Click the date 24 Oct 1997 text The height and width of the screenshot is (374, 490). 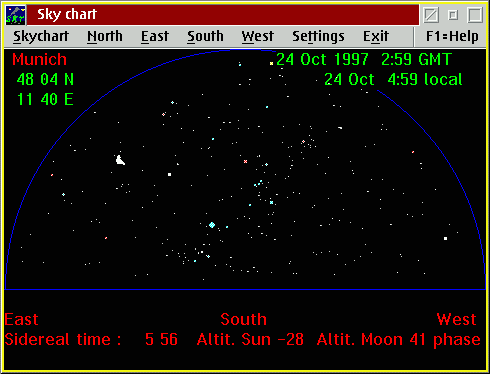pyautogui.click(x=322, y=59)
